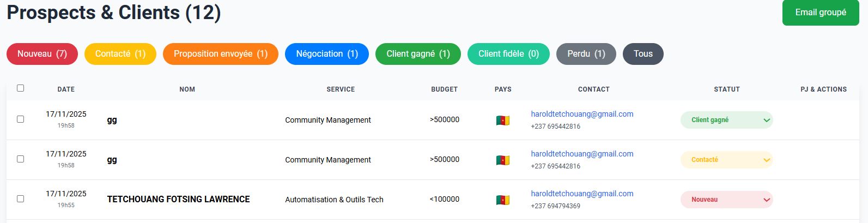Filter by Nouveau (7) pill

pyautogui.click(x=42, y=54)
